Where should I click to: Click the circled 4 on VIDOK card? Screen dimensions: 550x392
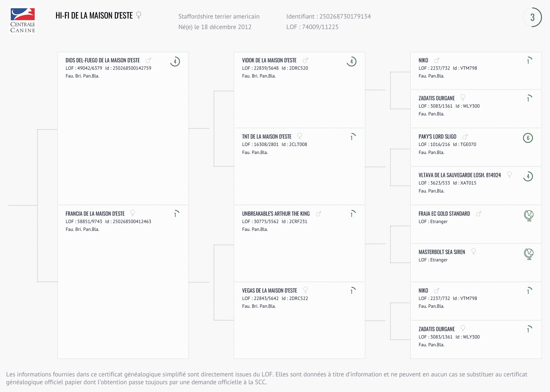click(351, 62)
